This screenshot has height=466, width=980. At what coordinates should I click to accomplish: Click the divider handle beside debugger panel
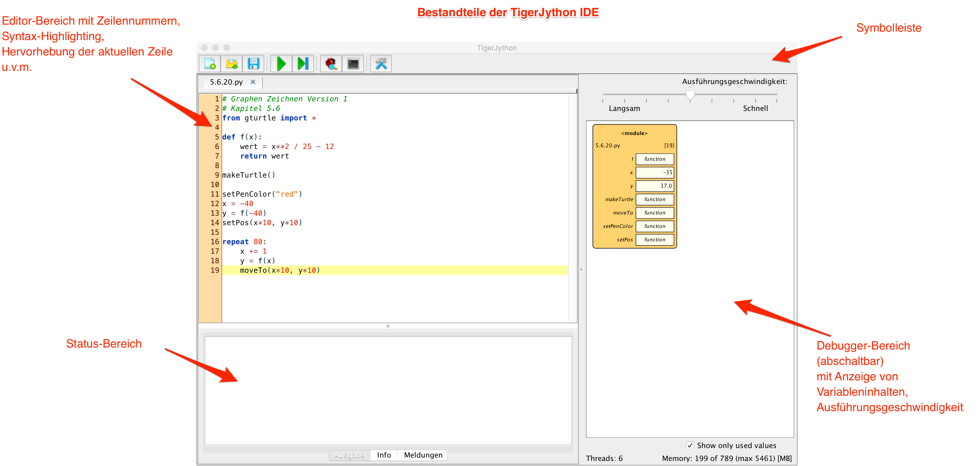coord(581,270)
